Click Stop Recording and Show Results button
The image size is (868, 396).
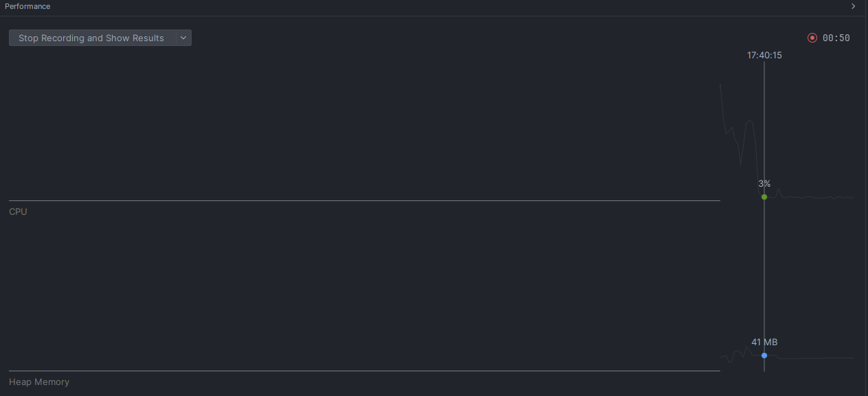coord(91,38)
